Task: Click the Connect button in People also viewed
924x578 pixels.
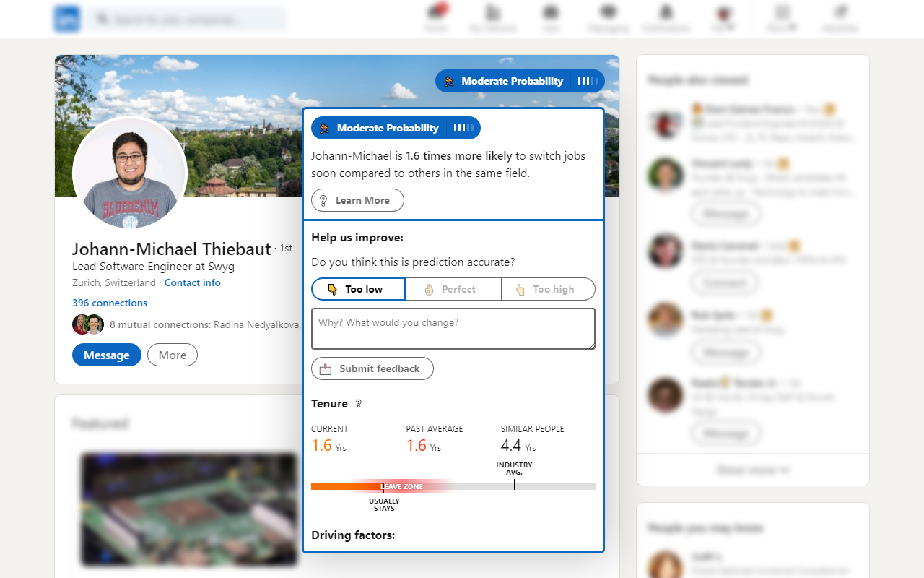Action: 725,283
